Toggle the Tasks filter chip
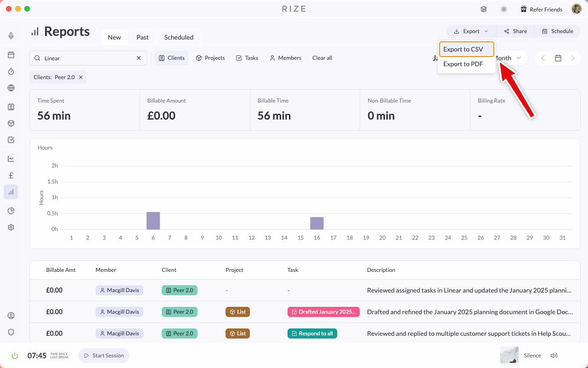Screen dimensions: 588x368 click(x=247, y=57)
